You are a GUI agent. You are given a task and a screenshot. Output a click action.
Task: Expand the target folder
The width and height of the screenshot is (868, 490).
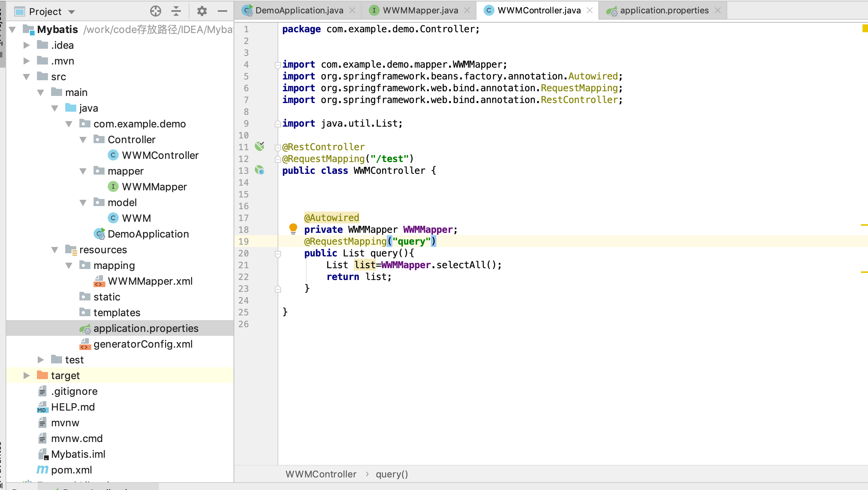pos(26,376)
